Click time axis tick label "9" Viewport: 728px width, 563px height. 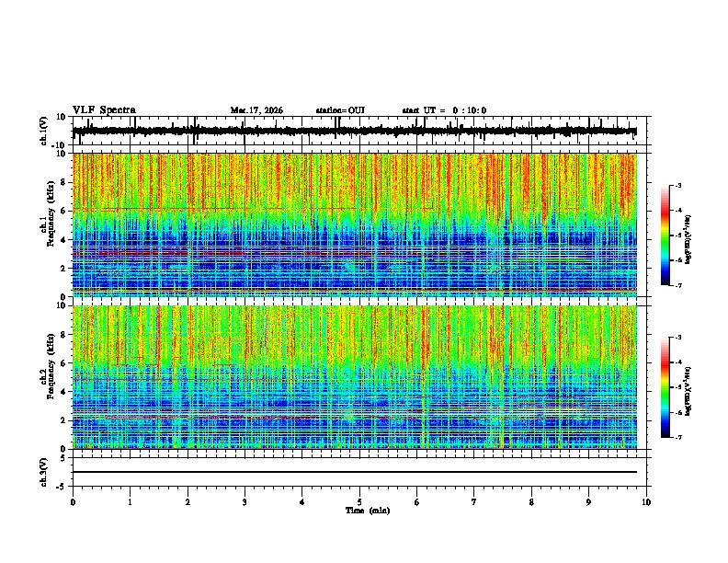pyautogui.click(x=588, y=502)
